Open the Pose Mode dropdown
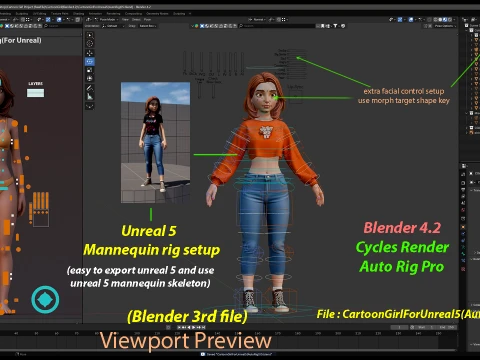 tap(106, 20)
